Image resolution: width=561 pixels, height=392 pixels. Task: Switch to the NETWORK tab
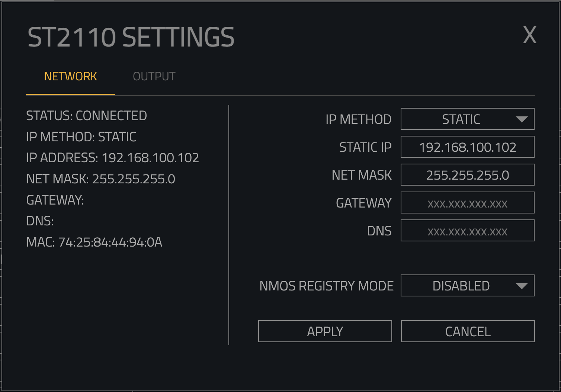70,77
